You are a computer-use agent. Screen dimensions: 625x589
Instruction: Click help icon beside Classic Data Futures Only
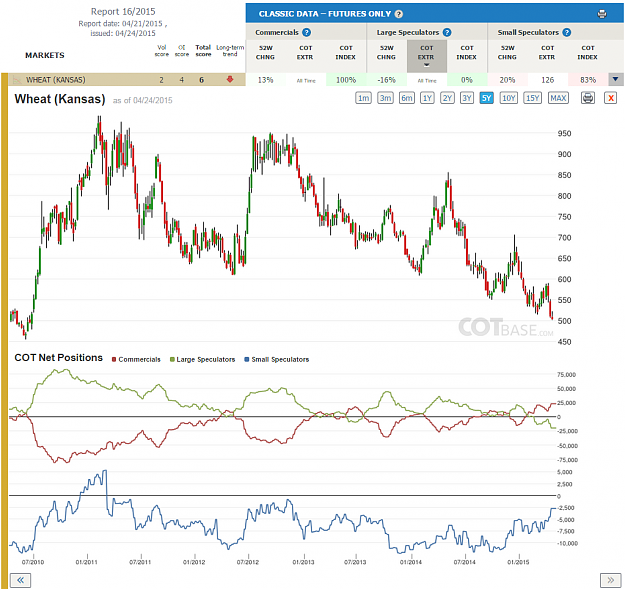tap(399, 14)
